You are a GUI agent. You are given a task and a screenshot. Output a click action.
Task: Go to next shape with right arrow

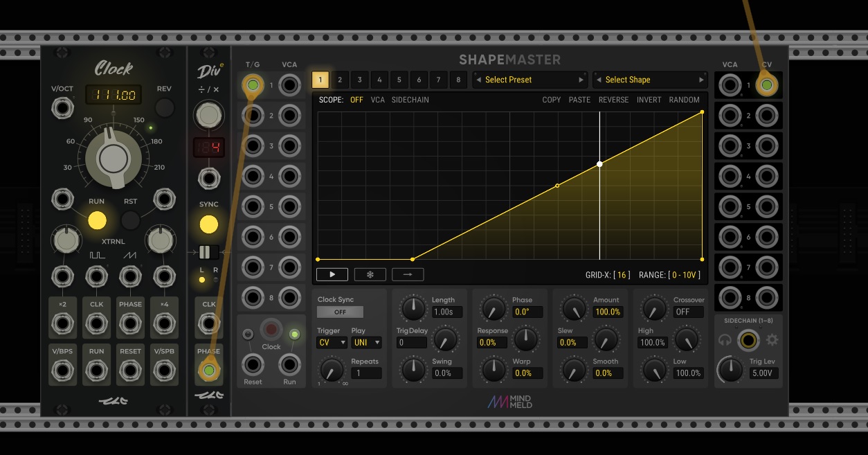click(701, 80)
